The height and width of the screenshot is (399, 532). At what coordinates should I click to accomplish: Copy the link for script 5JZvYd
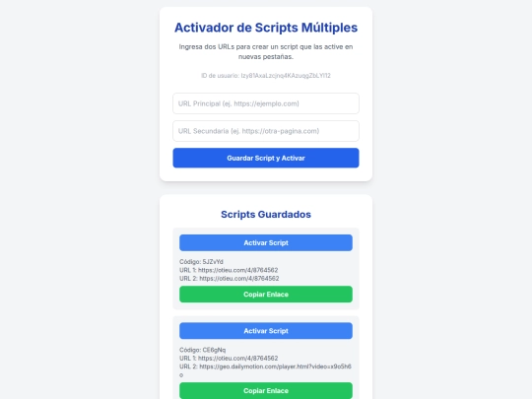(x=266, y=295)
